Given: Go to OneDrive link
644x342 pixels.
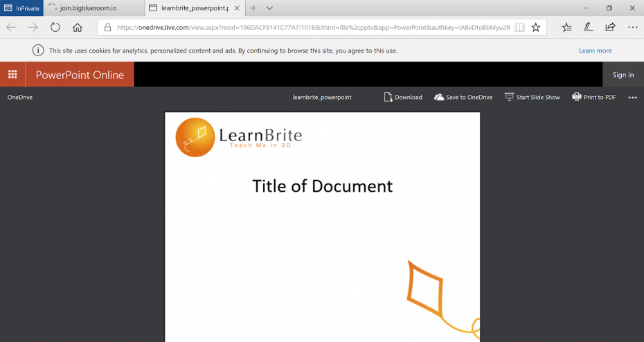Looking at the screenshot, I should 19,98.
